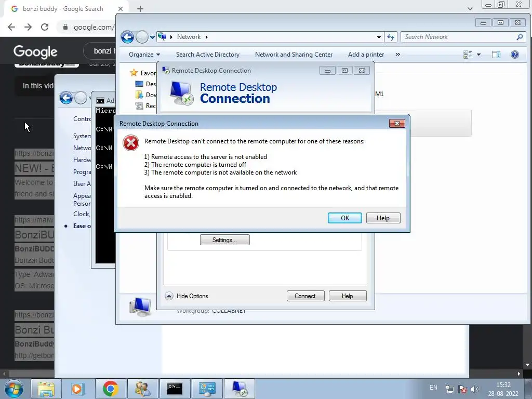Change the view with the views icon
Viewport: 532px width, 399px height.
click(468, 54)
